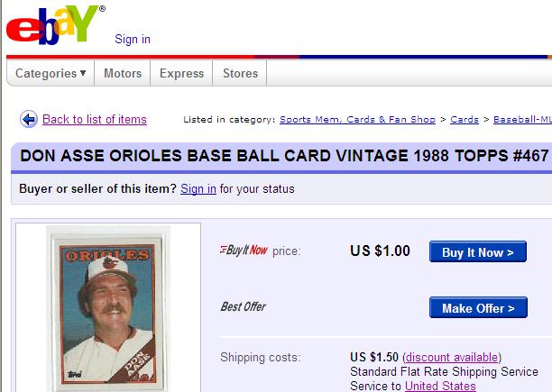Click the United States shipping link

(440, 386)
